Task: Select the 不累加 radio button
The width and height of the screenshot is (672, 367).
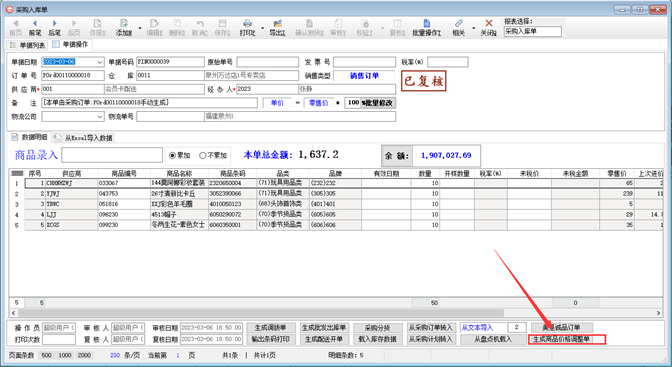Action: coord(203,156)
